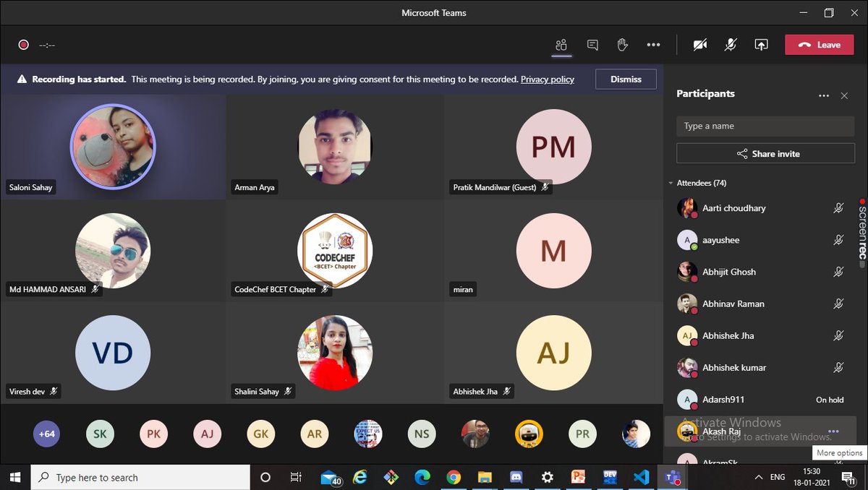Close the Participants panel
868x490 pixels.
(x=844, y=95)
